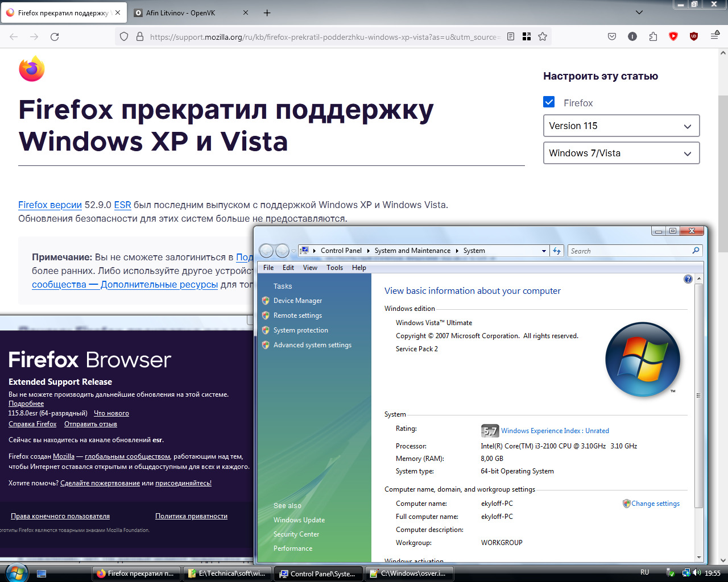Screen dimensions: 728x582
Task: Click the padlock site security icon
Action: 140,37
